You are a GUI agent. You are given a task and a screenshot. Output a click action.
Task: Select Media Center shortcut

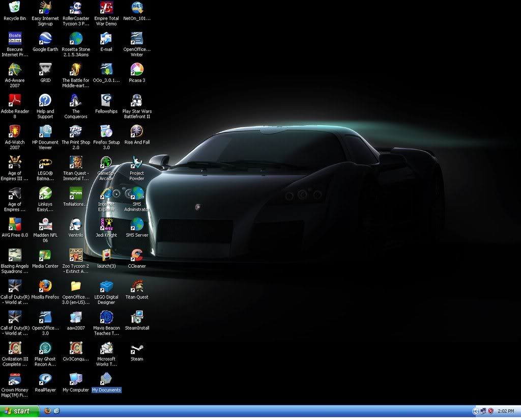click(x=45, y=255)
